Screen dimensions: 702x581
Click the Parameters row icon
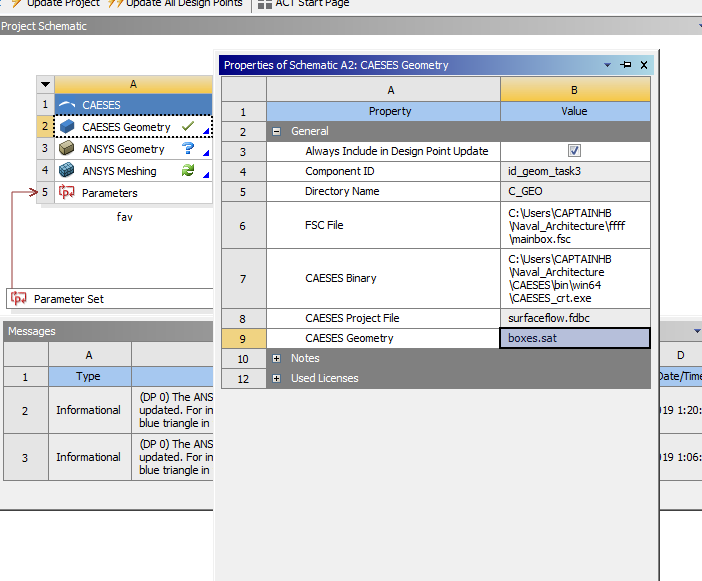coord(67,192)
